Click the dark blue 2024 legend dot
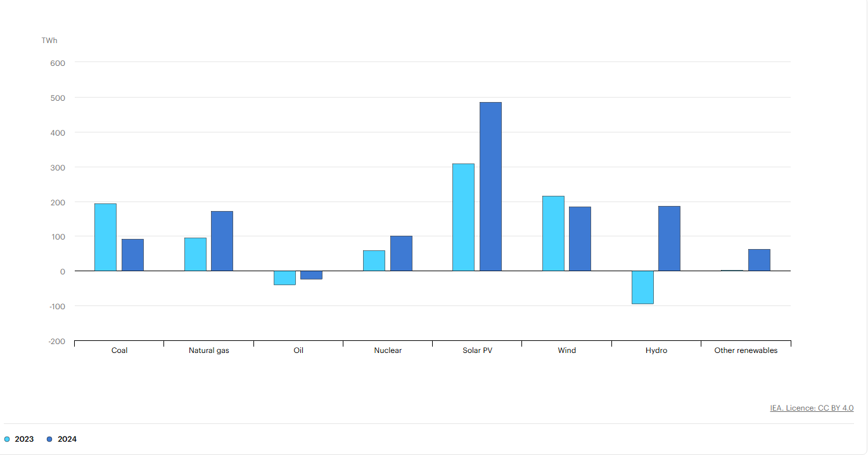The image size is (868, 455). pyautogui.click(x=50, y=439)
